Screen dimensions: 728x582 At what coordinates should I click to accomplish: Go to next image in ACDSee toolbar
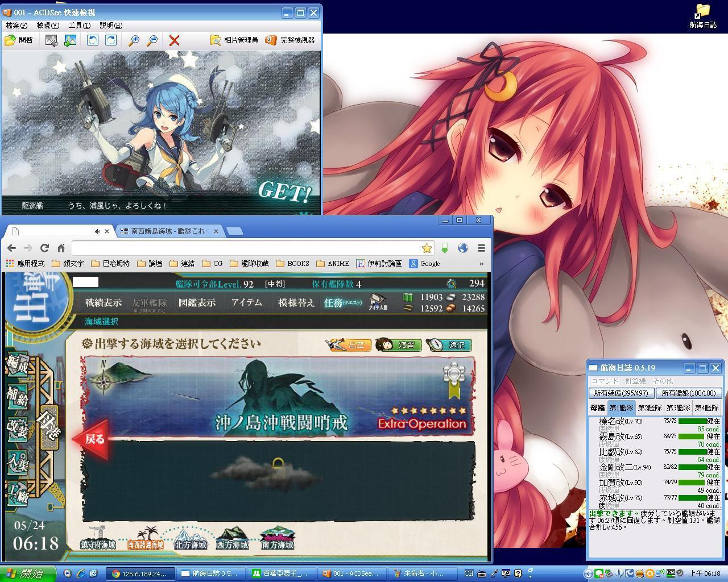click(70, 40)
